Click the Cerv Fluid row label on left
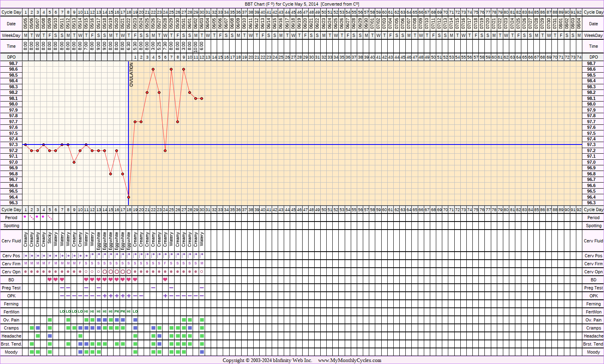 (x=11, y=241)
